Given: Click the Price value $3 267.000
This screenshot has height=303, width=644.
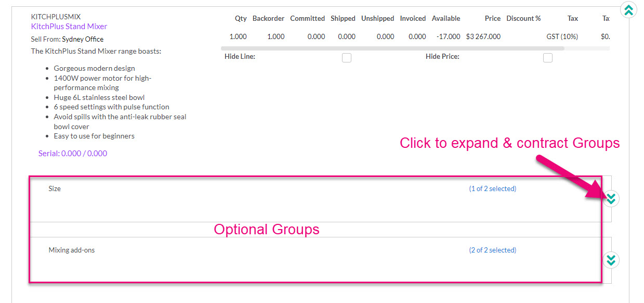Looking at the screenshot, I should click(483, 36).
